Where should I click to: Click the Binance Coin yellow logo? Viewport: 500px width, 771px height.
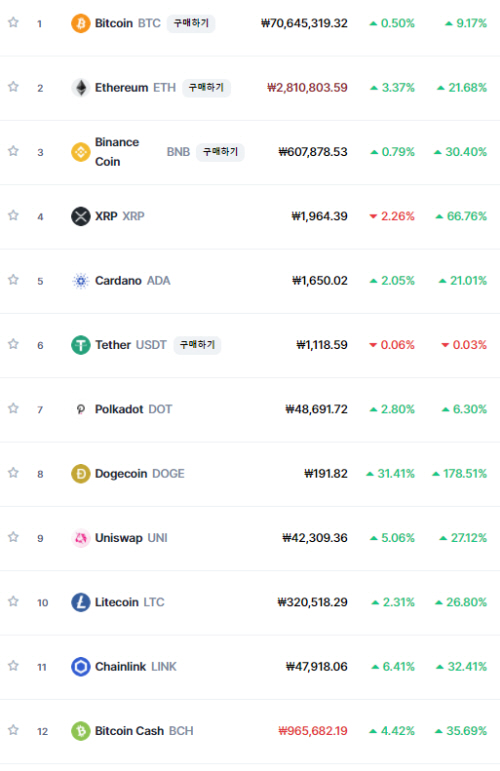81,152
